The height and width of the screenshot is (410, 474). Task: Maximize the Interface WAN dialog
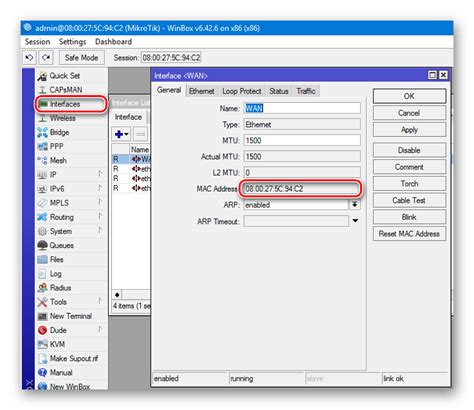tap(432, 75)
